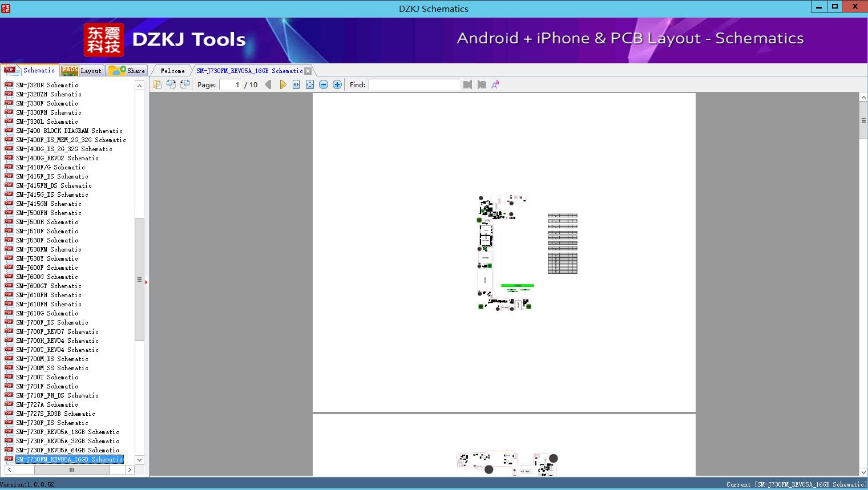Fit page to width icon
Screen dimensions: 868x490
click(x=296, y=84)
